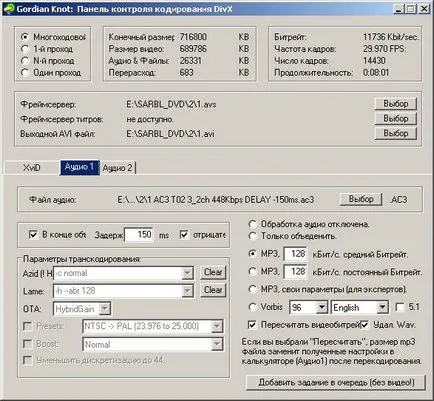The image size is (434, 401).
Task: Select the Vorbis radio button
Action: [253, 307]
